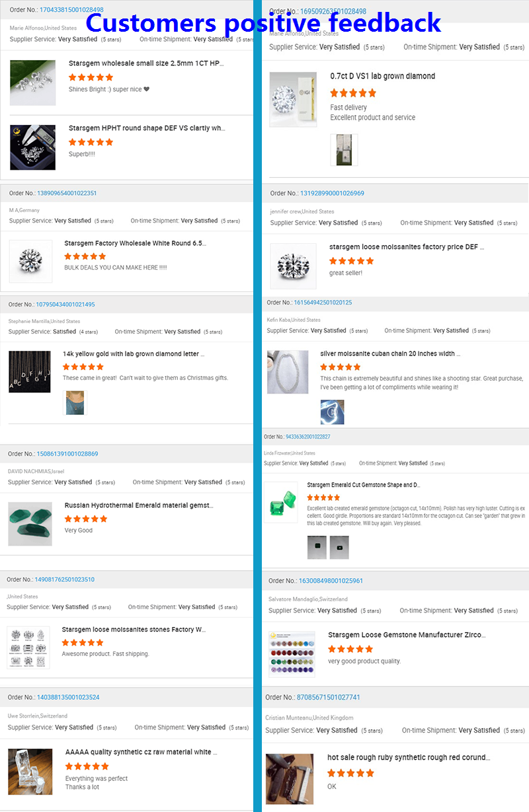Viewport: 529px width, 812px height.
Task: Click star rating under hot sale rough ruby
Action: click(x=350, y=773)
